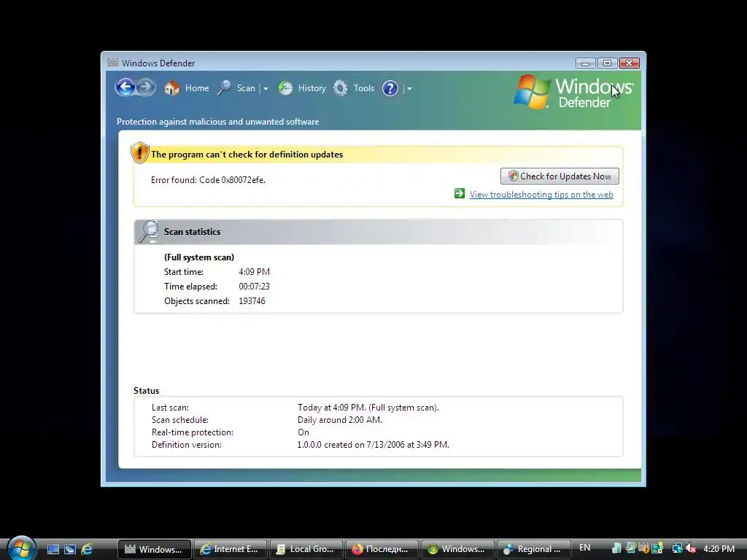The height and width of the screenshot is (560, 747).
Task: Click the Start time value 4:09 PM
Action: coord(254,272)
